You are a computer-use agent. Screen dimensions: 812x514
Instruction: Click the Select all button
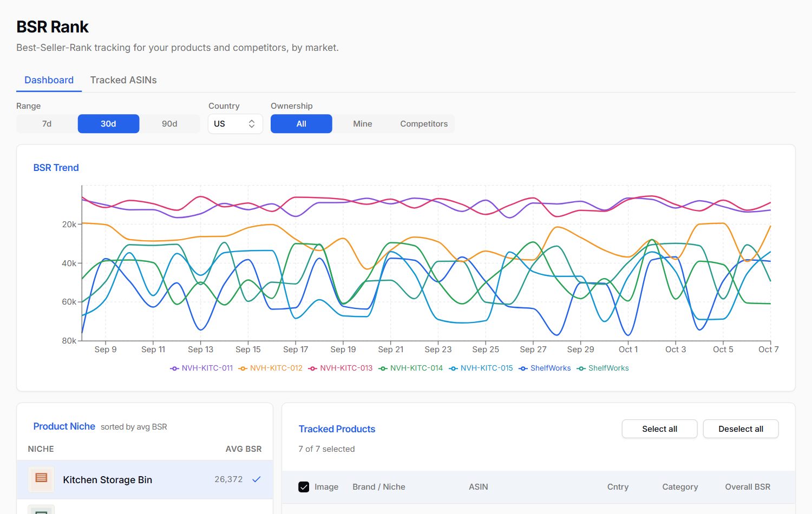pyautogui.click(x=659, y=429)
